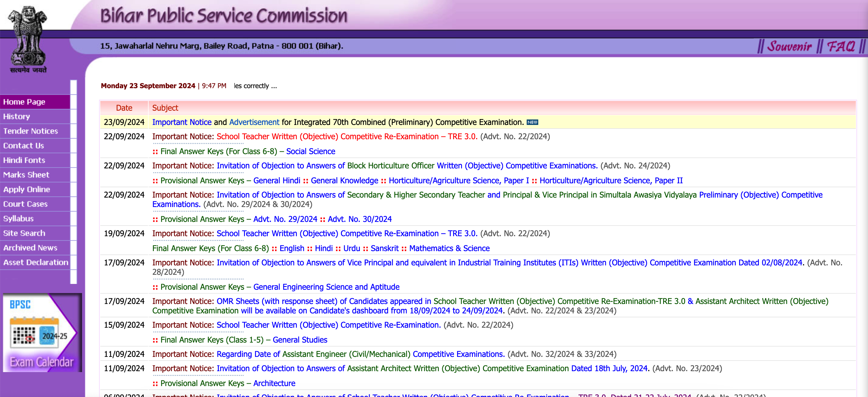The width and height of the screenshot is (868, 397).
Task: Open Block Horticulture Officer objection notice
Action: [407, 166]
